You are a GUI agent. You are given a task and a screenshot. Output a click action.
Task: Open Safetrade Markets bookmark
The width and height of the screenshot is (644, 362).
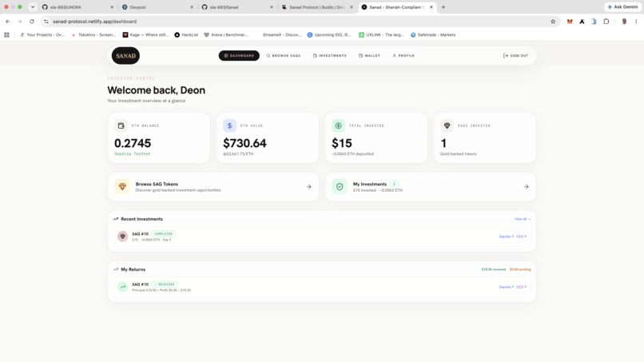tap(433, 35)
